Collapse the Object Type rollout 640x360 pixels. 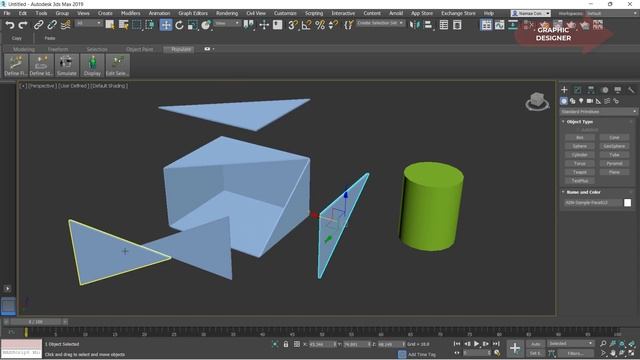[580, 122]
